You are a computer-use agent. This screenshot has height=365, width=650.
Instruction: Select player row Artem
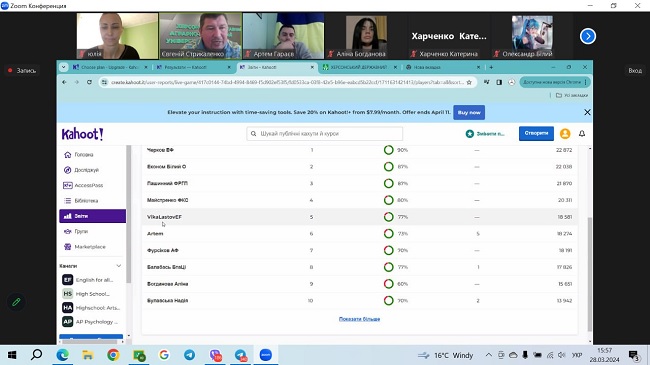[359, 234]
